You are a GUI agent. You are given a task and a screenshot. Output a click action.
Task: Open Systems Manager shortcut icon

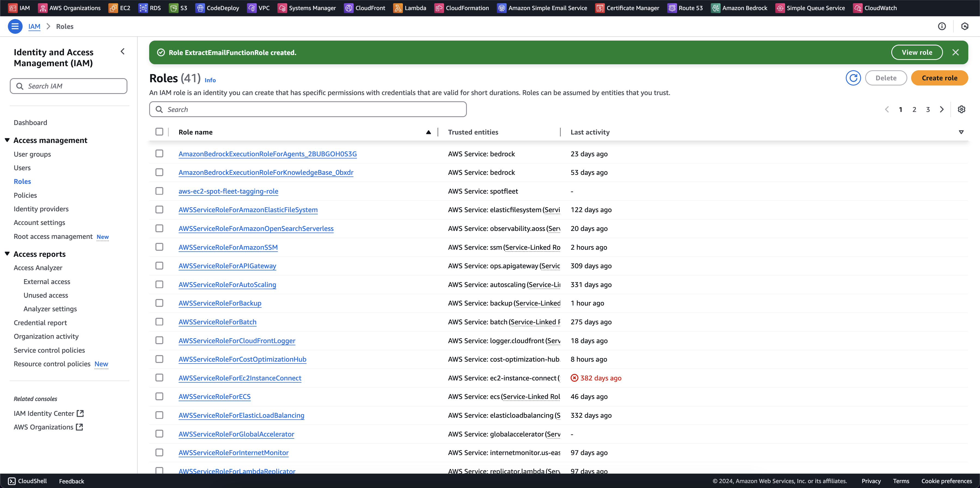(x=282, y=8)
